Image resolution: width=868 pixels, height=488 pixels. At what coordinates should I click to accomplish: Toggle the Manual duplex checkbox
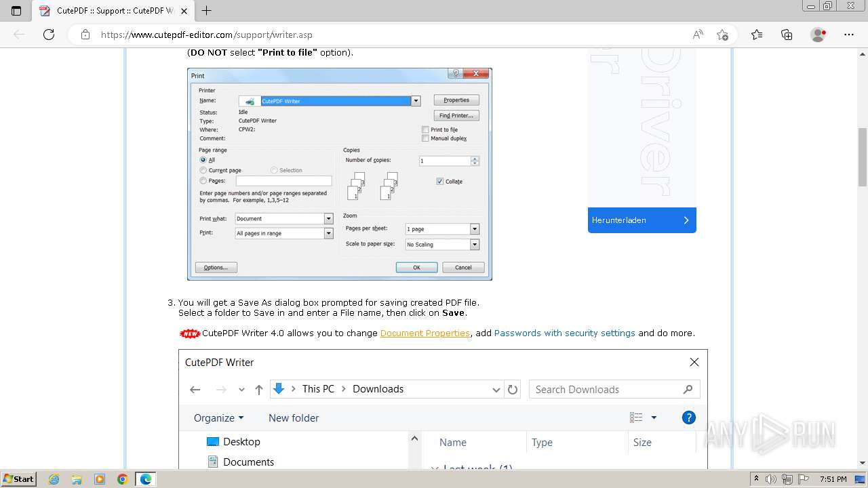point(425,138)
